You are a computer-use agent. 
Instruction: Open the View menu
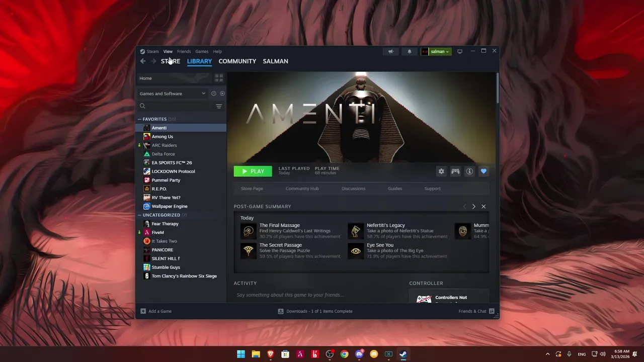(x=168, y=51)
